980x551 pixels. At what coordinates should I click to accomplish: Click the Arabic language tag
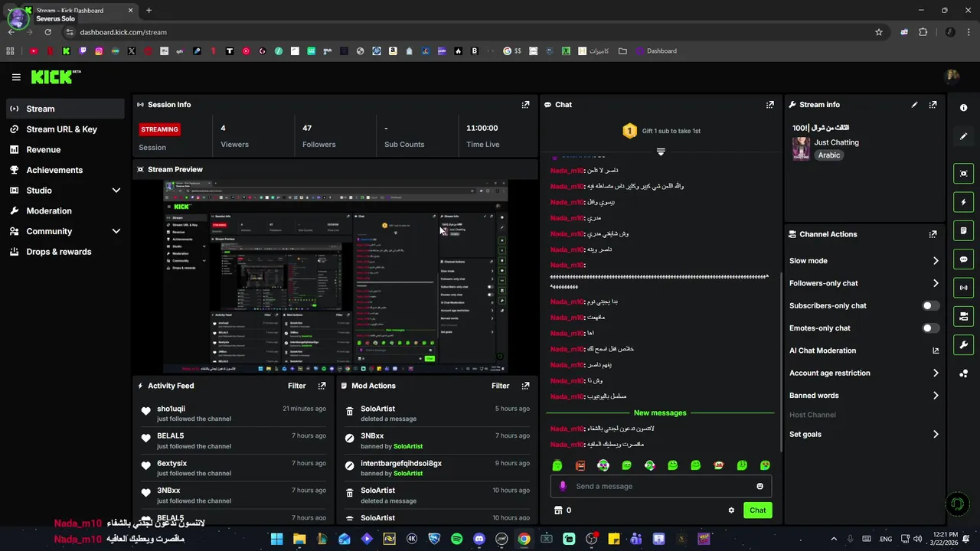point(828,155)
